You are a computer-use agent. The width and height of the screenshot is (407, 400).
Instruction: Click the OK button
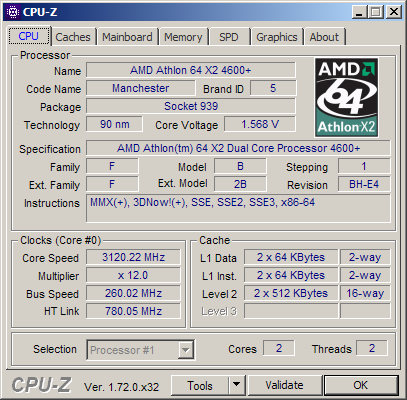(x=361, y=385)
